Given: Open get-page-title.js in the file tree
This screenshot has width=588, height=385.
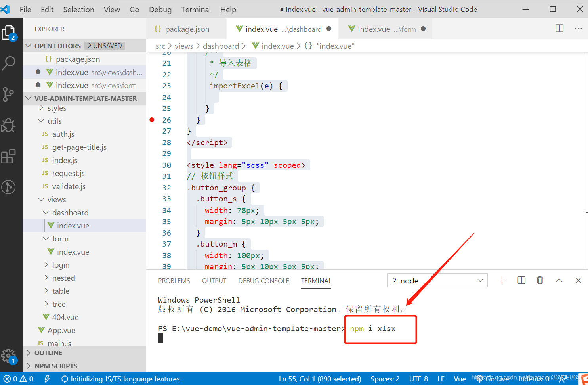Looking at the screenshot, I should click(79, 147).
